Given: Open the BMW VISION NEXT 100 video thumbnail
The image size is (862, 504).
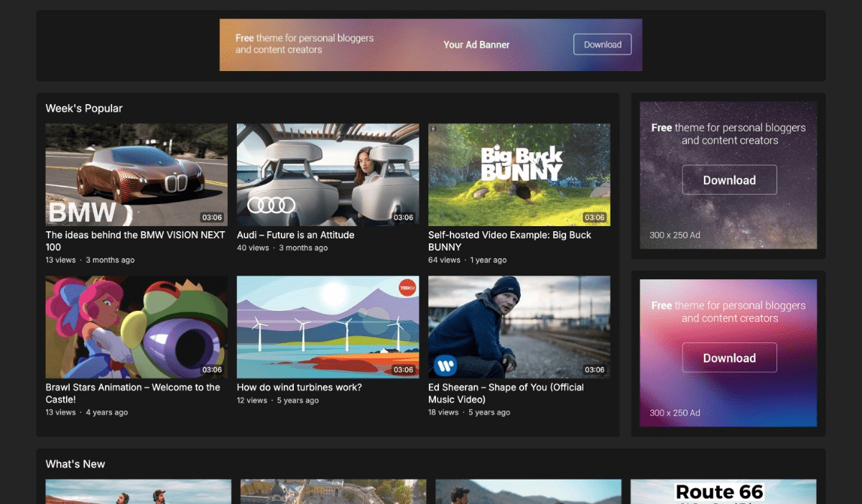Looking at the screenshot, I should point(136,174).
